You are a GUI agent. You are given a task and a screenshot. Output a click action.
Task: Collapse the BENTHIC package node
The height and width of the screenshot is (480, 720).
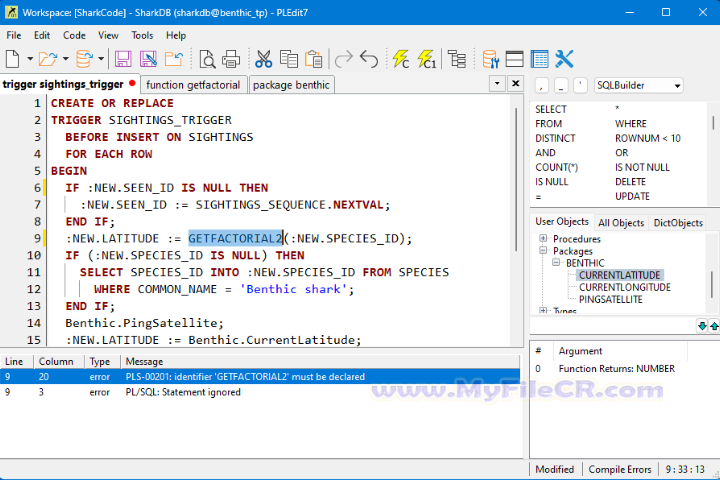click(556, 263)
